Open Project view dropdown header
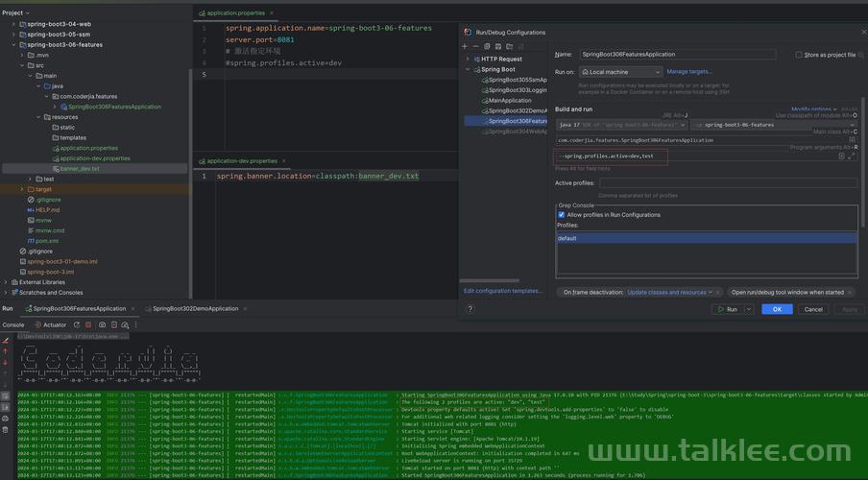The width and height of the screenshot is (868, 480). [x=15, y=12]
